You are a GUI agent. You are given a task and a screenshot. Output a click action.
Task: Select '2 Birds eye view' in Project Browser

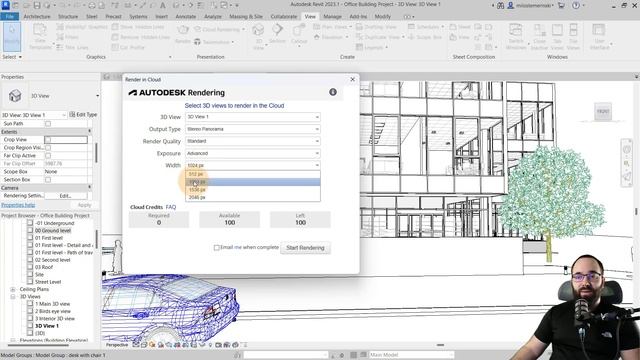tap(53, 311)
